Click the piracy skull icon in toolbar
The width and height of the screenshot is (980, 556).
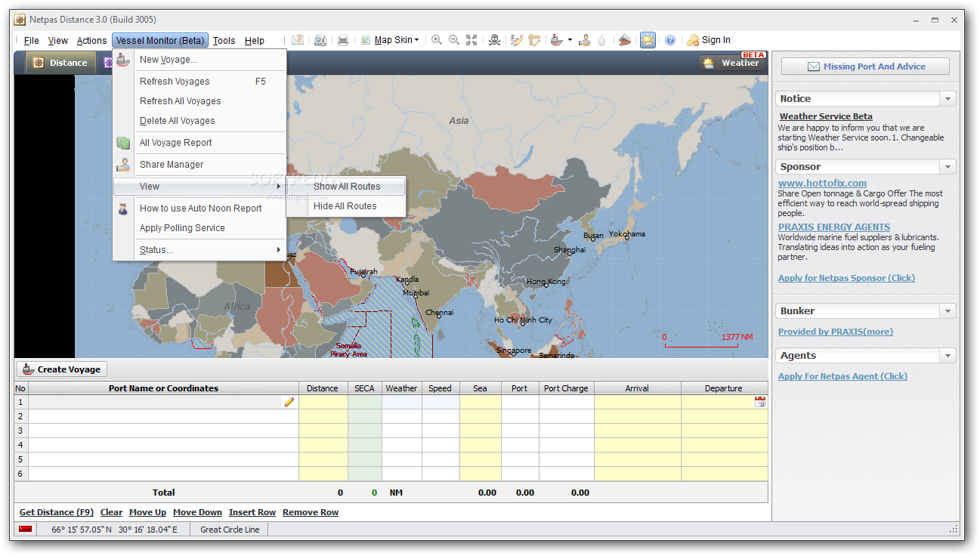pos(495,40)
